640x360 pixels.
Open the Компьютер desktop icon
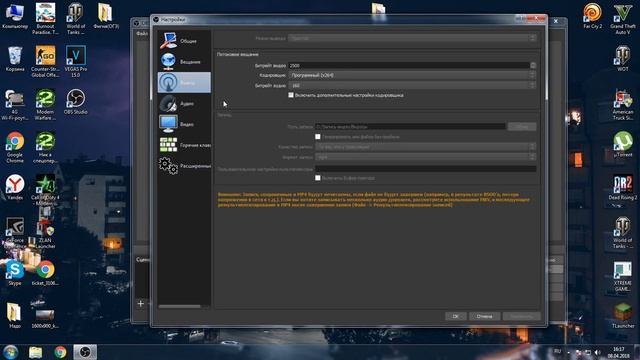point(15,16)
